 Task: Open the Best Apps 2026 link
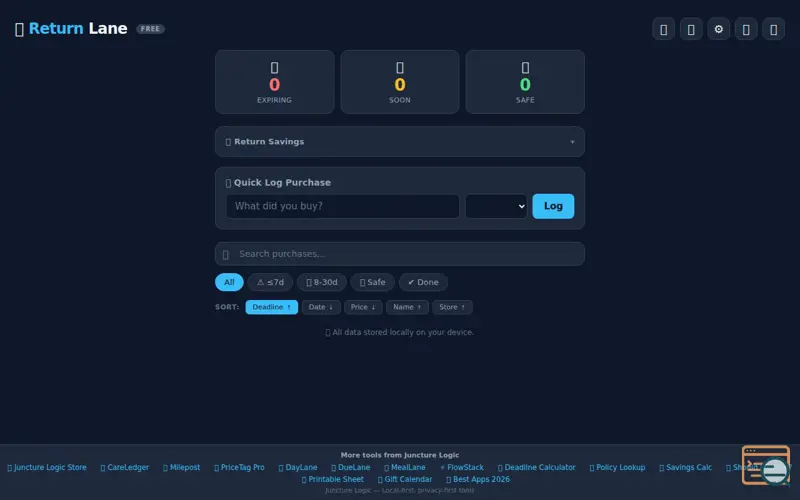point(478,479)
